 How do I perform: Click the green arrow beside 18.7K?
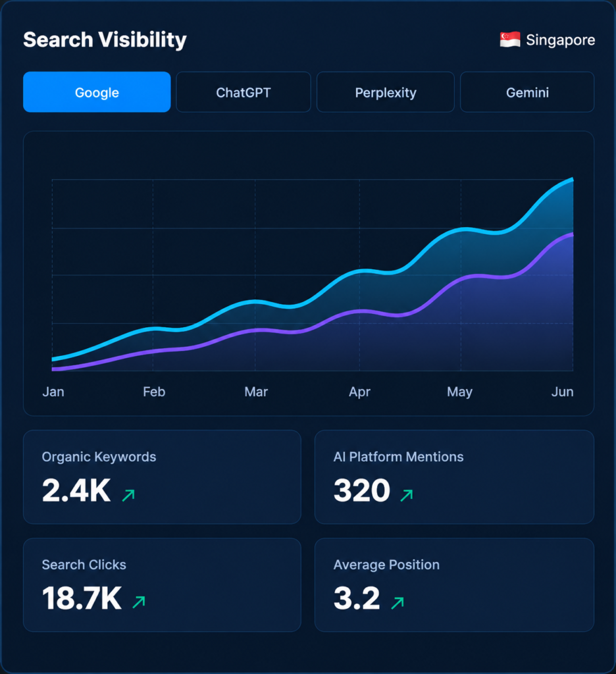tap(139, 602)
